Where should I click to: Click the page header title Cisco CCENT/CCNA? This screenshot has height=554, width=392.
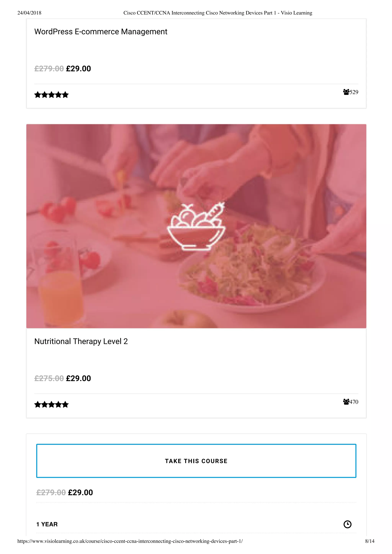[x=218, y=13]
